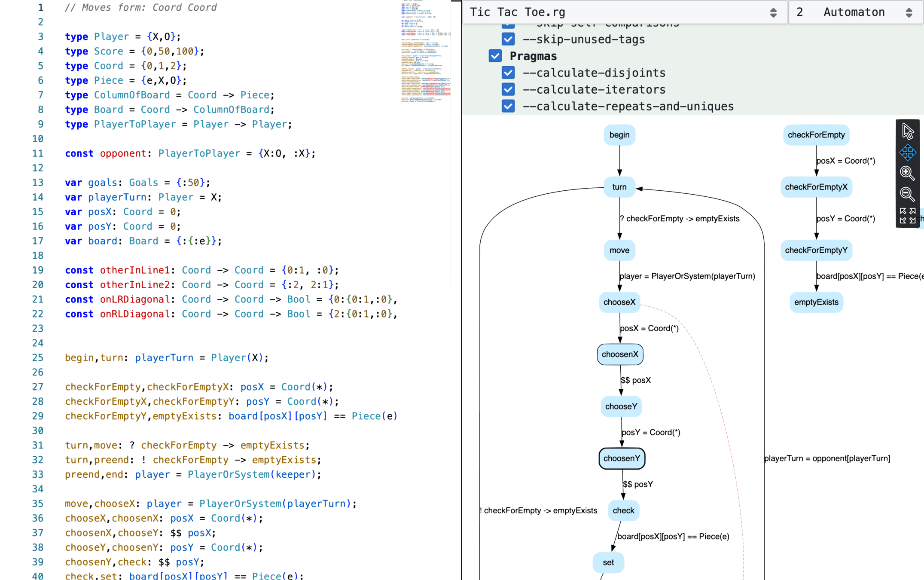Disable --calculate-iterators checkbox

(508, 89)
